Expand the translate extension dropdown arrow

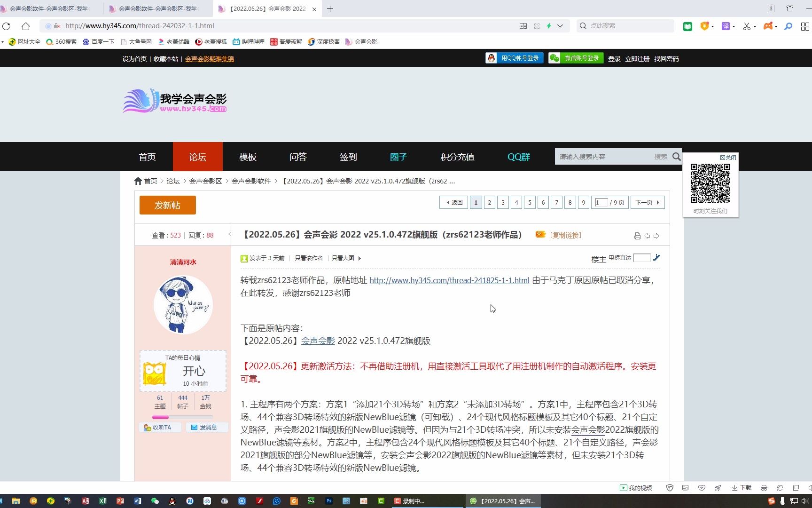tap(734, 26)
